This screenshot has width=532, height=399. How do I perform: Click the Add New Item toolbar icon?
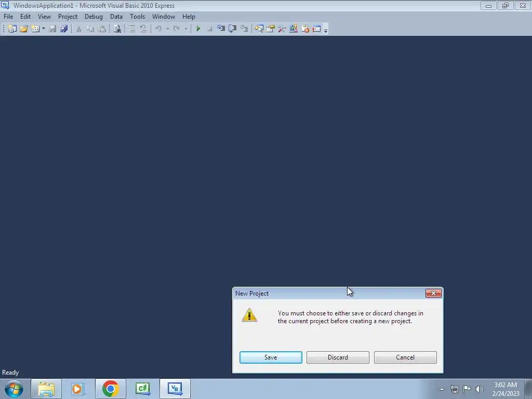pyautogui.click(x=35, y=29)
